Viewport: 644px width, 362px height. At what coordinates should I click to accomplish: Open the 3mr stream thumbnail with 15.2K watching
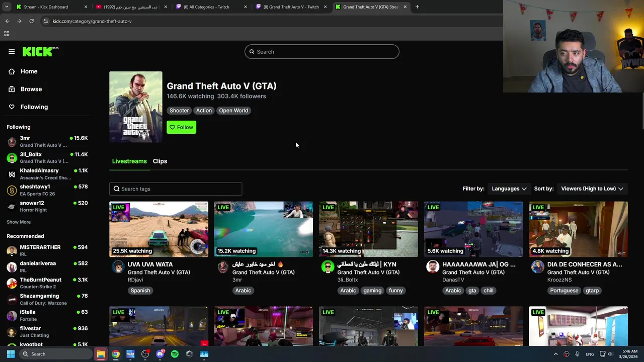pyautogui.click(x=263, y=229)
